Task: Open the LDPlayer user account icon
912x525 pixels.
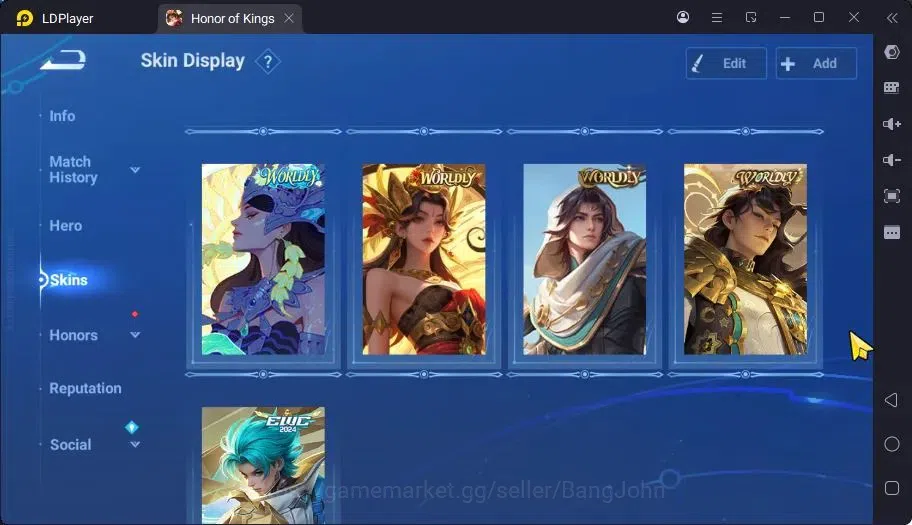Action: click(683, 17)
